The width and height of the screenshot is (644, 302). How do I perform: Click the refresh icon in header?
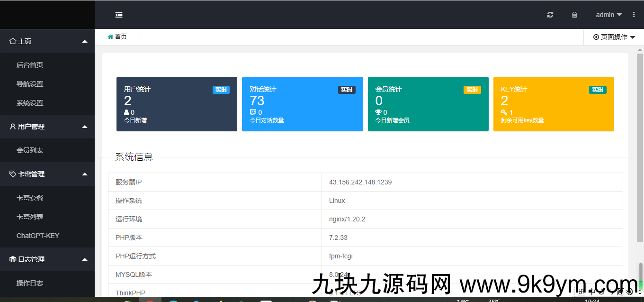(x=550, y=15)
